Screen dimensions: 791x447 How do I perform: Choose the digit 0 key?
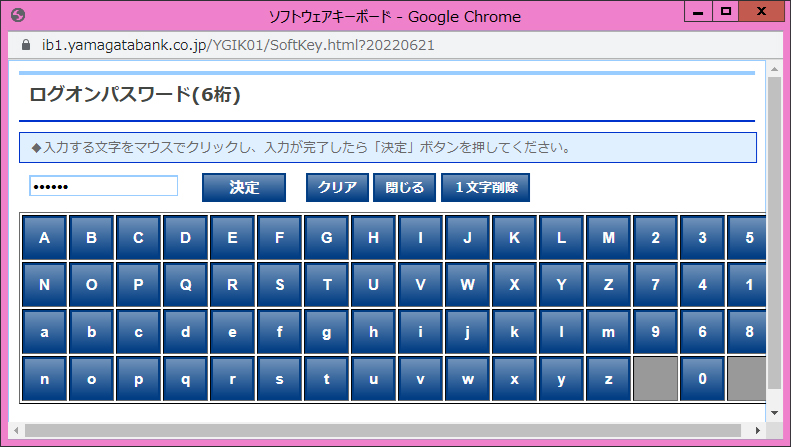pyautogui.click(x=702, y=379)
